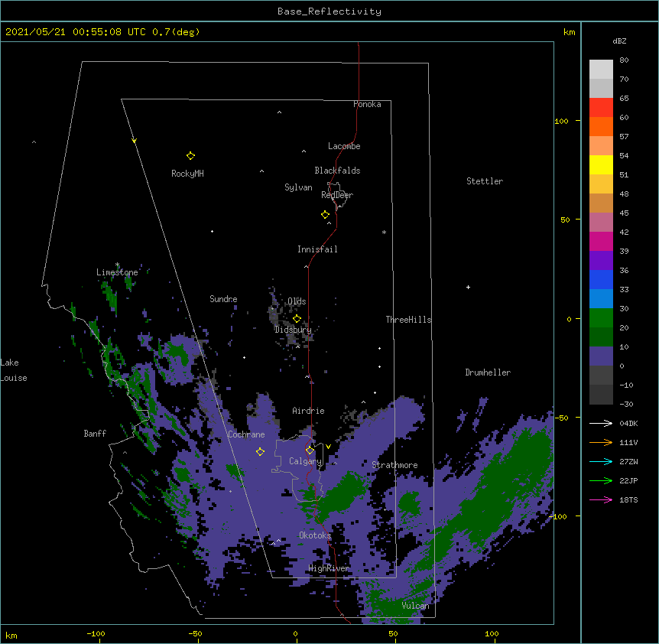Image resolution: width=659 pixels, height=644 pixels.
Task: Click the Sundre city label
Action: (x=223, y=299)
